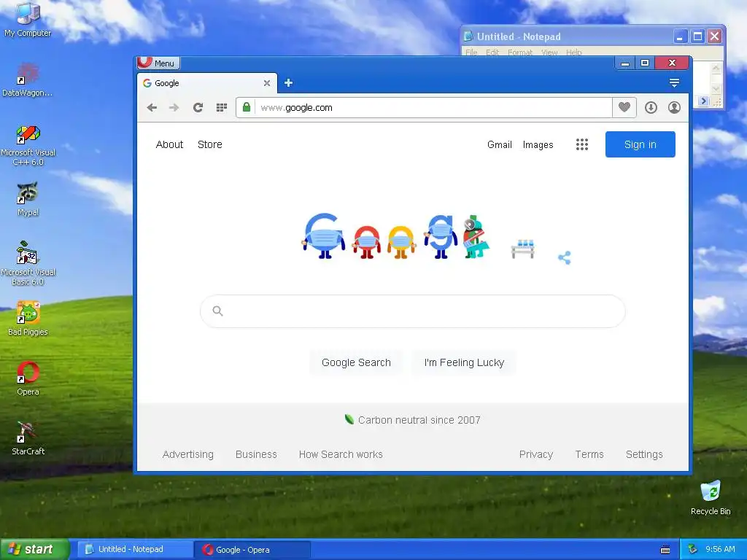747x560 pixels.
Task: Open the Opera Menu button
Action: tap(158, 63)
